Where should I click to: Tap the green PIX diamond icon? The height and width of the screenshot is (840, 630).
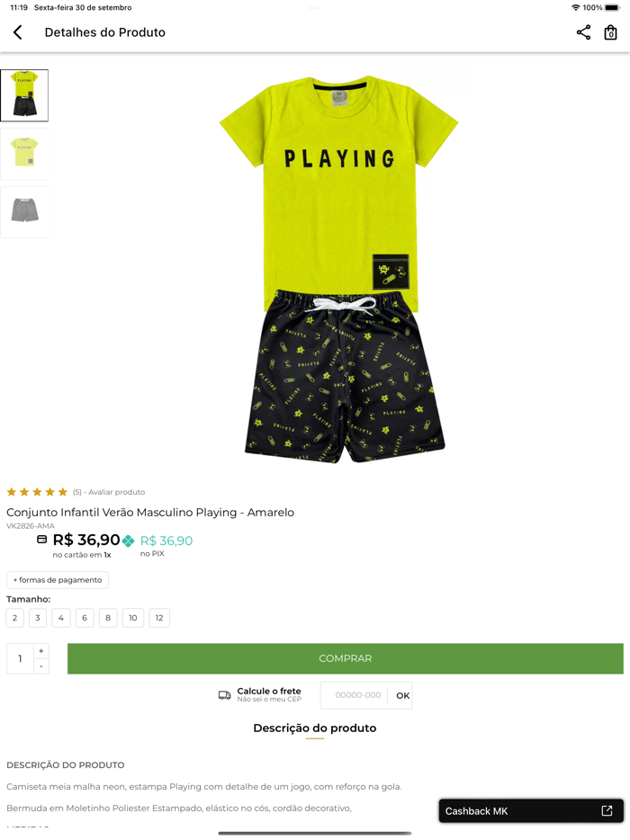(128, 541)
